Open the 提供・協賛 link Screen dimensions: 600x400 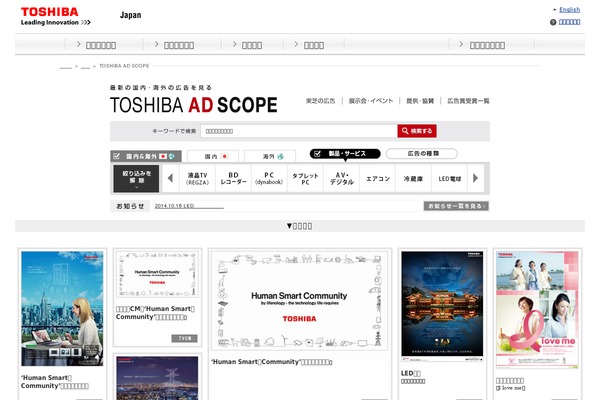[x=420, y=101]
